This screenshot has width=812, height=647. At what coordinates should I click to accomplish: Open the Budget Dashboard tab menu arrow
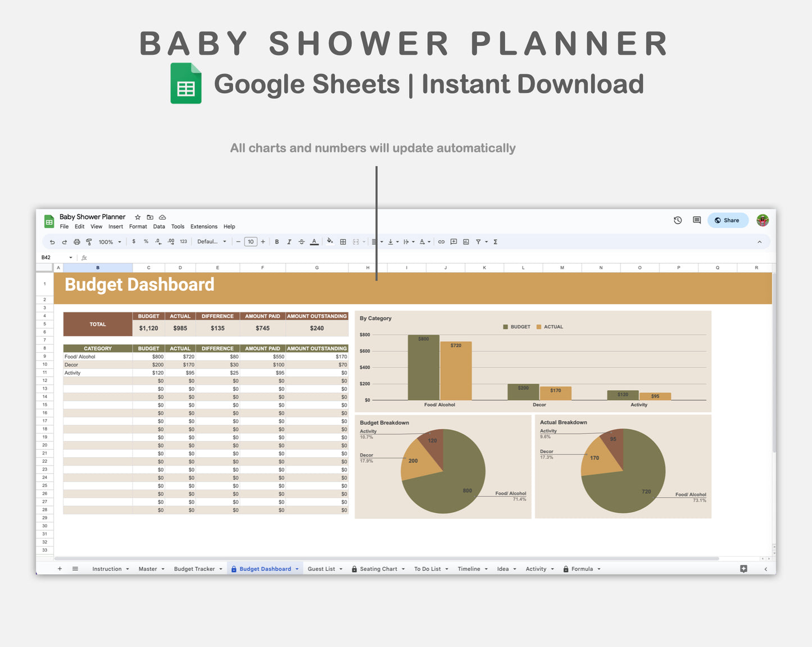[297, 568]
